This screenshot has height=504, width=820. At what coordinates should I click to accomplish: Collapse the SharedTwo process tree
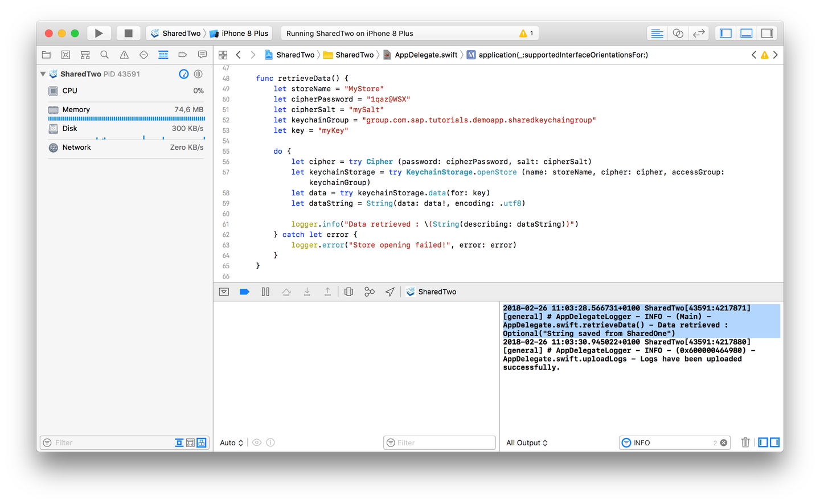click(x=43, y=74)
